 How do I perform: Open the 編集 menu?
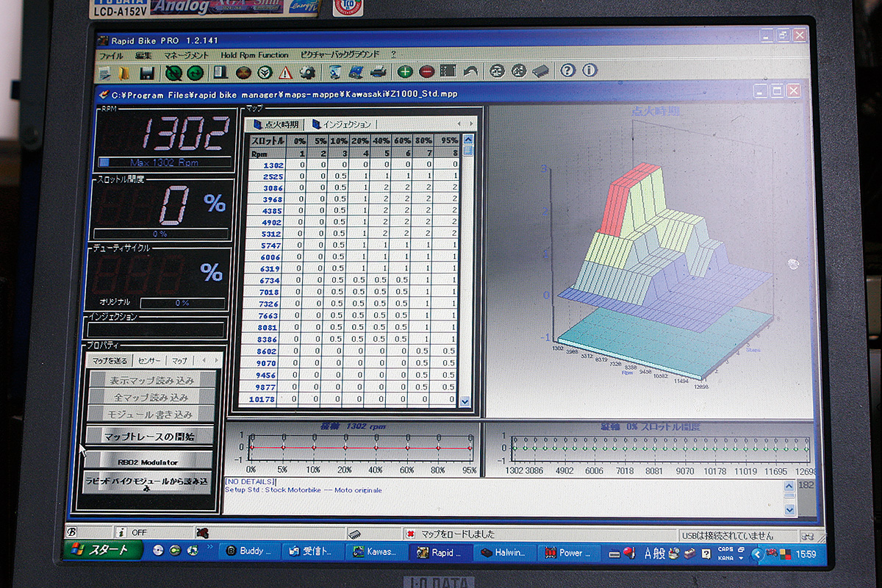143,55
